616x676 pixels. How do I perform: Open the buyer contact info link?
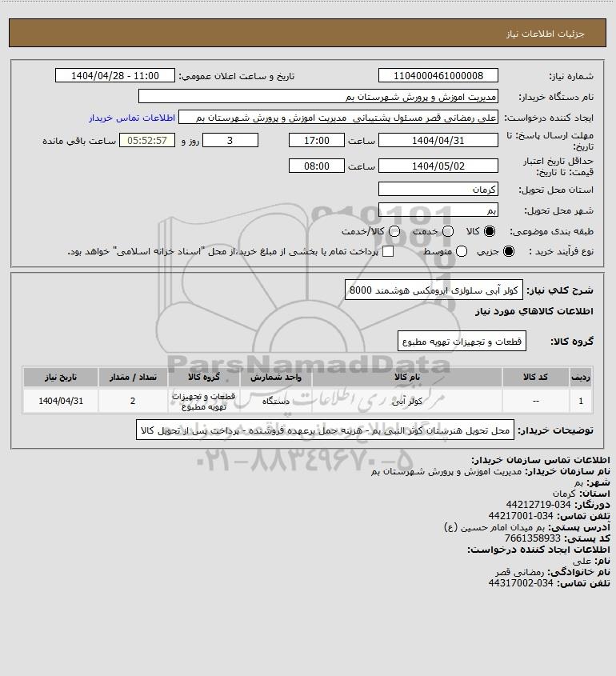tap(132, 118)
